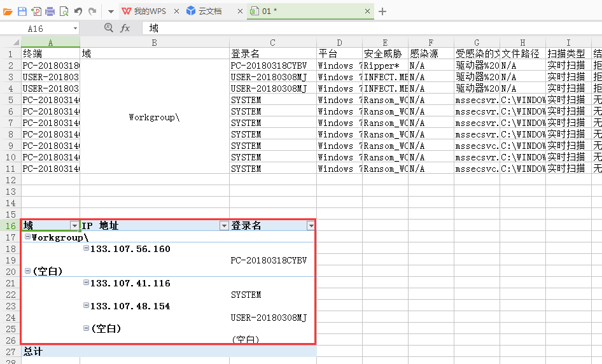Collapse the 133.107.56.160 pivot row
This screenshot has width=602, height=364.
[86, 248]
